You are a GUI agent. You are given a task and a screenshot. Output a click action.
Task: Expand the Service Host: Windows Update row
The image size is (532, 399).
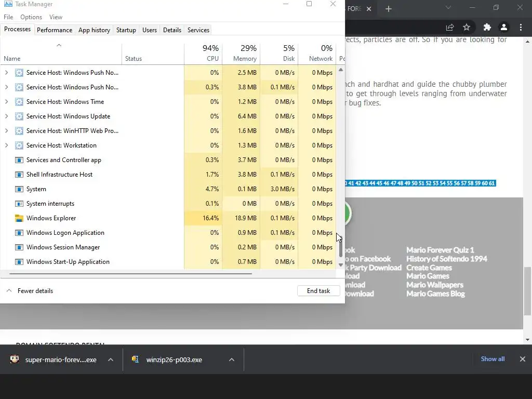click(6, 116)
